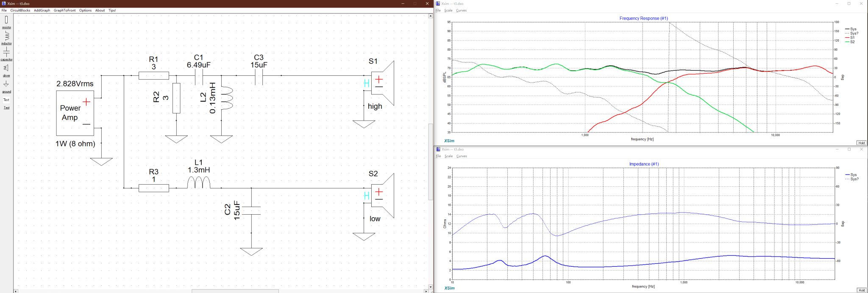
Task: Click the schematic horizontal scrollbar left arrow
Action: [x=16, y=291]
